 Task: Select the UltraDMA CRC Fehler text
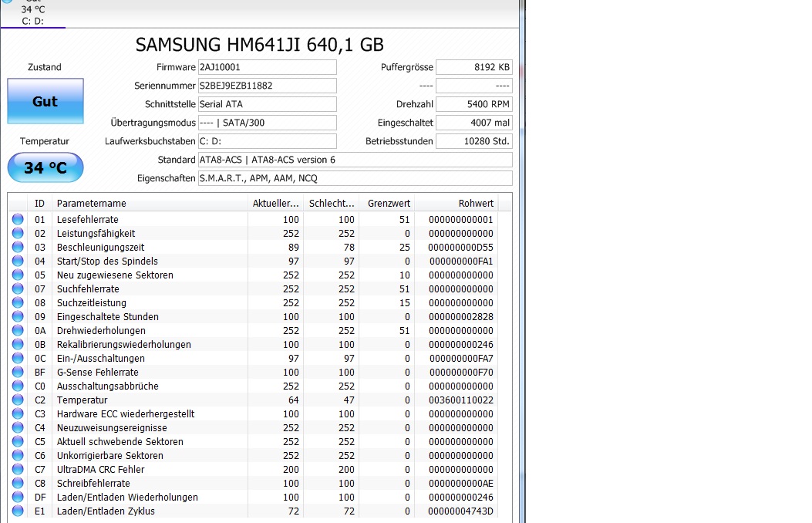pos(100,470)
